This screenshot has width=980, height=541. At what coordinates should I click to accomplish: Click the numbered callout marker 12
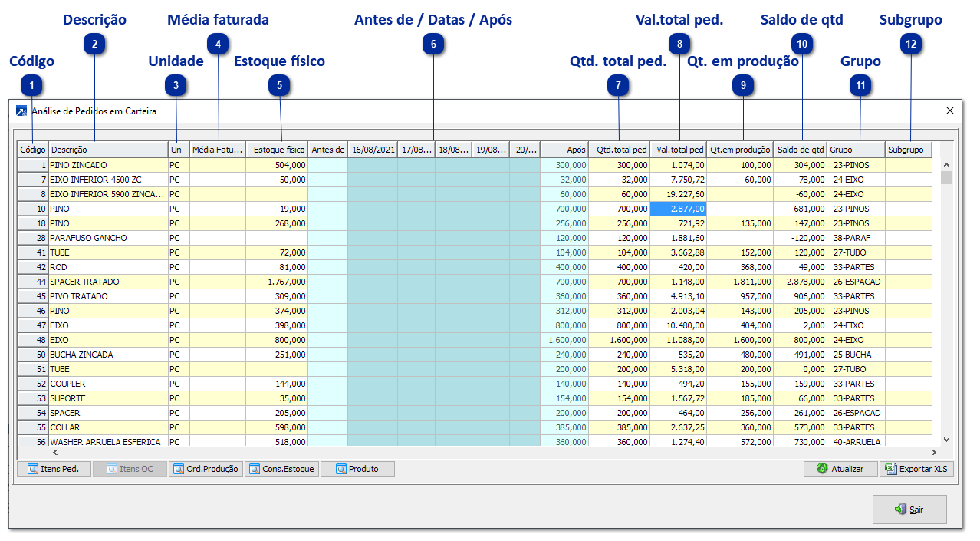click(x=910, y=45)
